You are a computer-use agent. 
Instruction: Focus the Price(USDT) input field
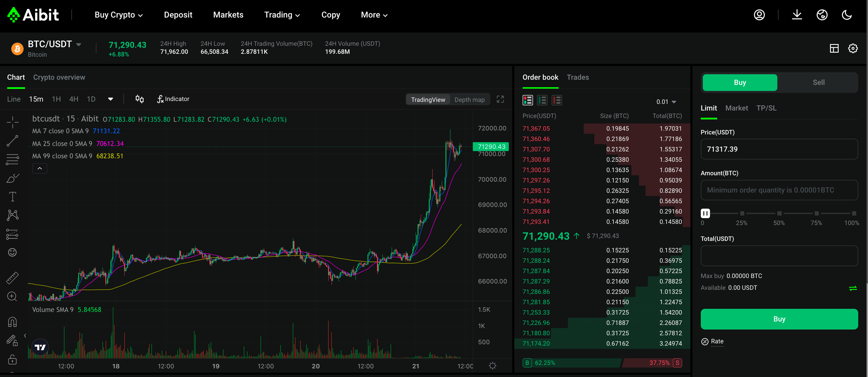click(x=779, y=149)
